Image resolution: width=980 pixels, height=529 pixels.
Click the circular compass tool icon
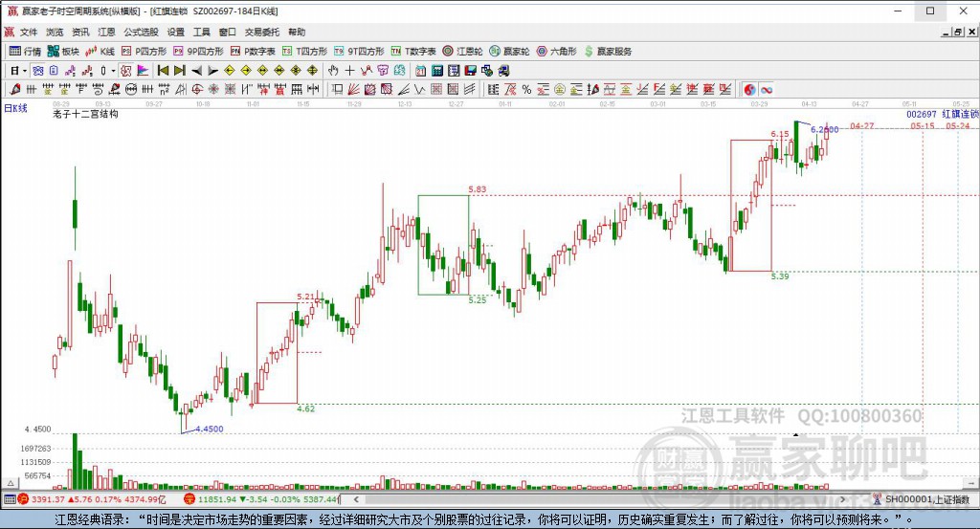196,89
